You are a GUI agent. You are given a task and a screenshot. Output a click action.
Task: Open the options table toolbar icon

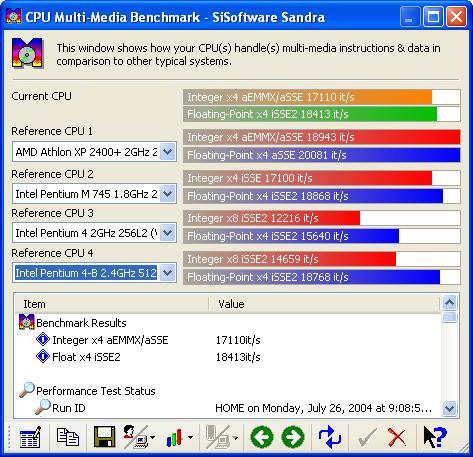pyautogui.click(x=30, y=437)
